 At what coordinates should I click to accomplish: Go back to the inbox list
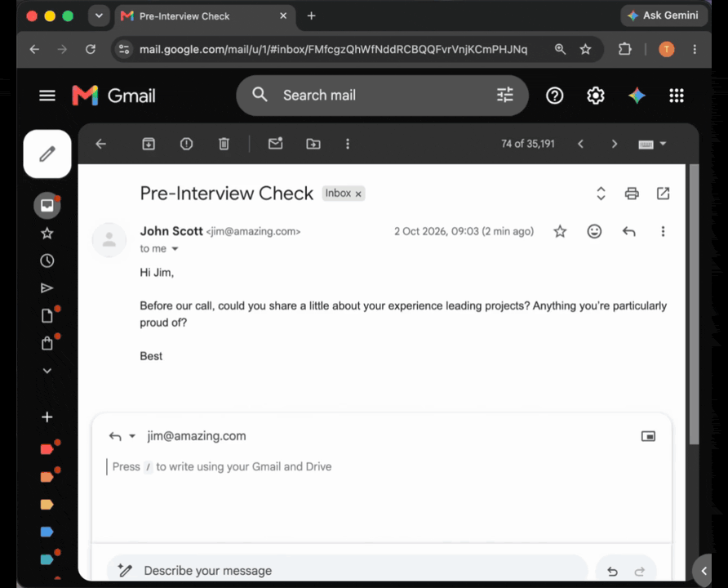pos(100,144)
